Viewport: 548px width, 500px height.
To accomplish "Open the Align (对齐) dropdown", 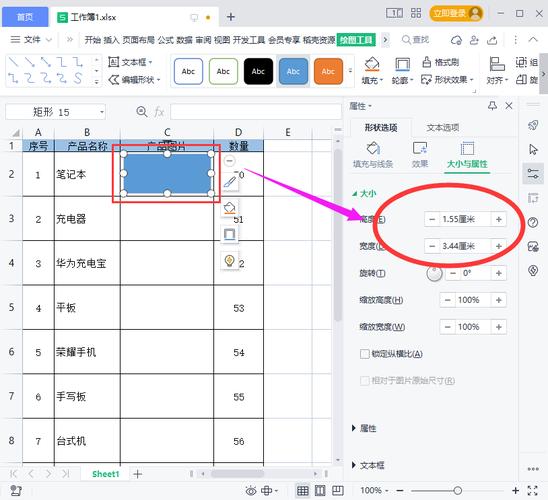I will coord(497,71).
